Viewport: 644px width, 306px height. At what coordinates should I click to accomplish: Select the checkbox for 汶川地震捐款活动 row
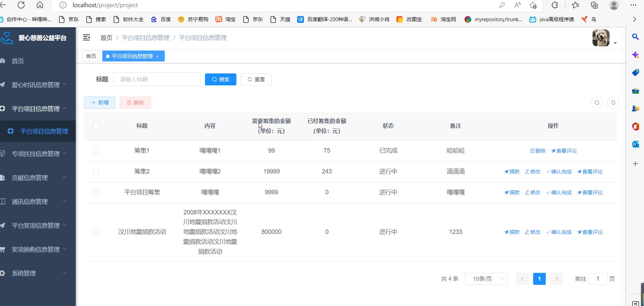click(x=96, y=232)
